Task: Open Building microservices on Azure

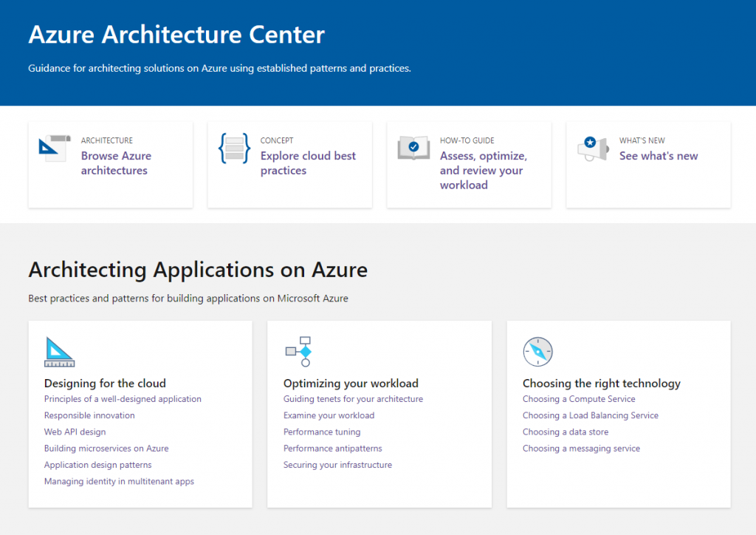Action: 106,448
